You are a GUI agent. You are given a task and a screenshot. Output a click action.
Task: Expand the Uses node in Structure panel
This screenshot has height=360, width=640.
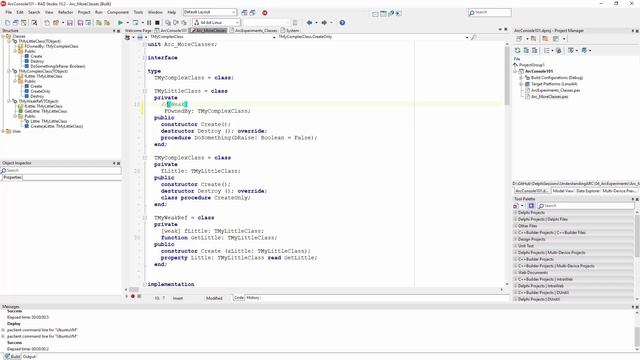pyautogui.click(x=3, y=131)
